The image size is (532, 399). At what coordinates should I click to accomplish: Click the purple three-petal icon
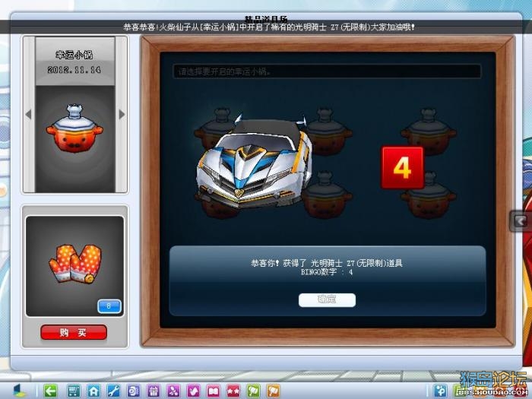[x=173, y=391]
